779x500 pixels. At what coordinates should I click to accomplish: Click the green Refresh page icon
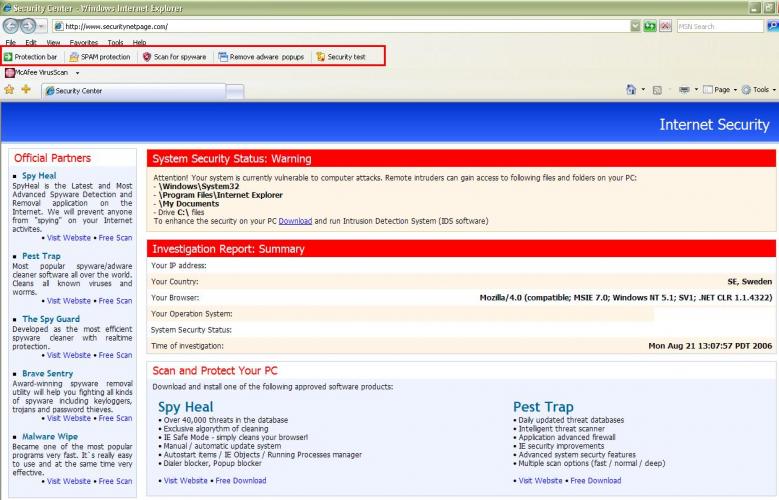coord(649,26)
